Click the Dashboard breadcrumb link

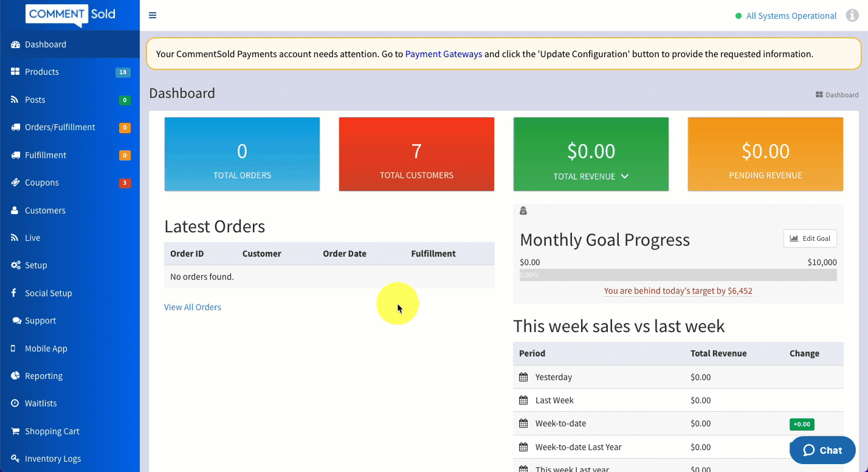point(837,95)
